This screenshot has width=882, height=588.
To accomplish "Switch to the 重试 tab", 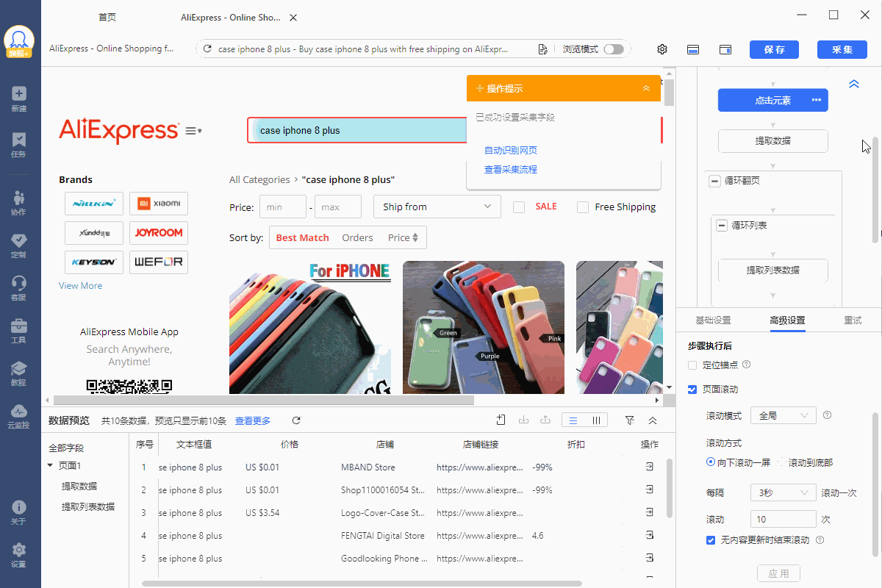I will click(x=853, y=320).
